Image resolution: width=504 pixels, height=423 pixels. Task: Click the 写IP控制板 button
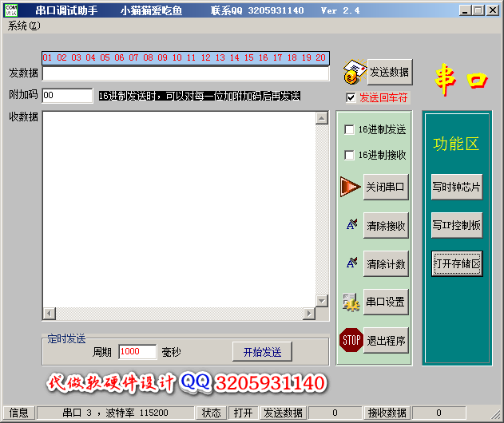(457, 225)
